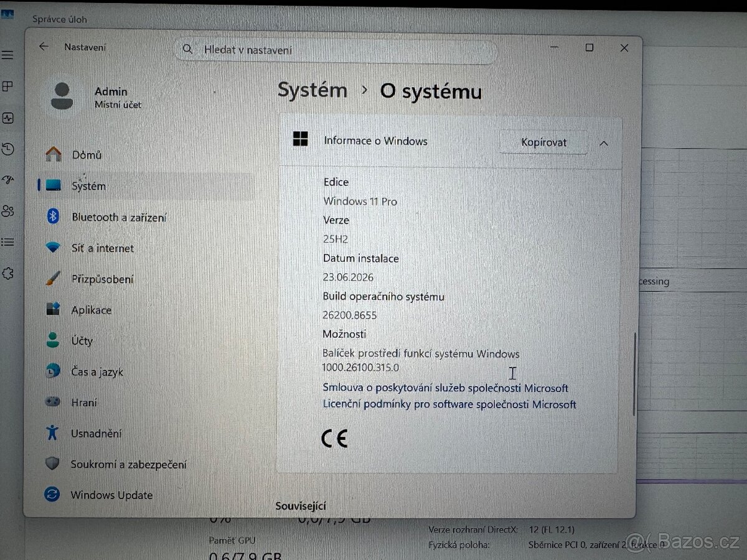This screenshot has width=747, height=560.
Task: Click the Windows Update sync icon
Action: click(x=52, y=495)
